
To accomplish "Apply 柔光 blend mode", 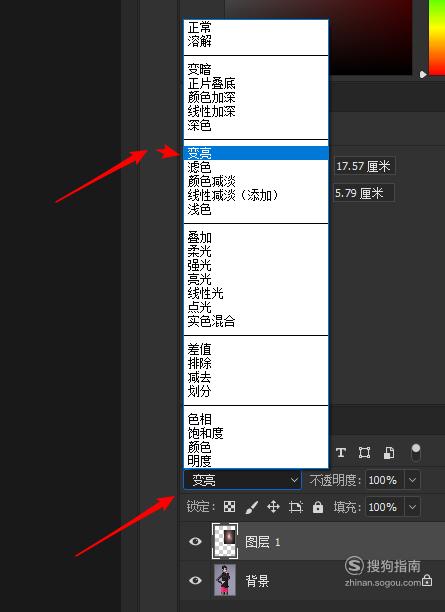I will (256, 251).
